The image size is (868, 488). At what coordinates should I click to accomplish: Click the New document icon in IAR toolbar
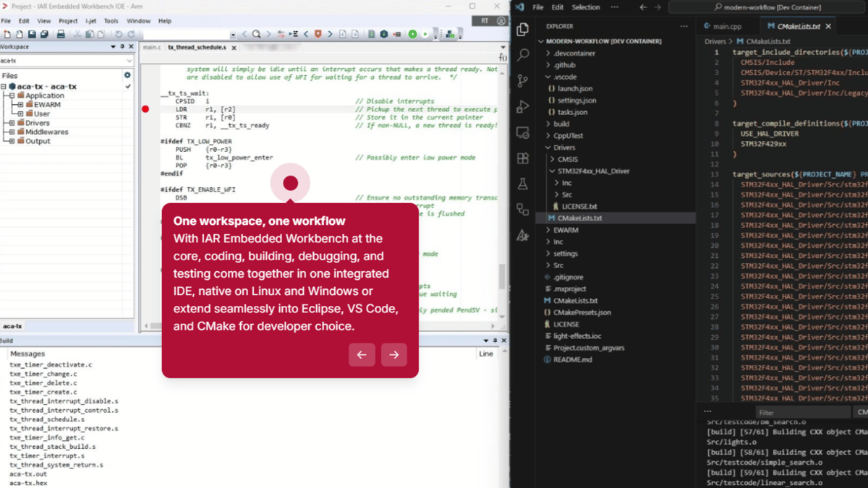[7, 34]
